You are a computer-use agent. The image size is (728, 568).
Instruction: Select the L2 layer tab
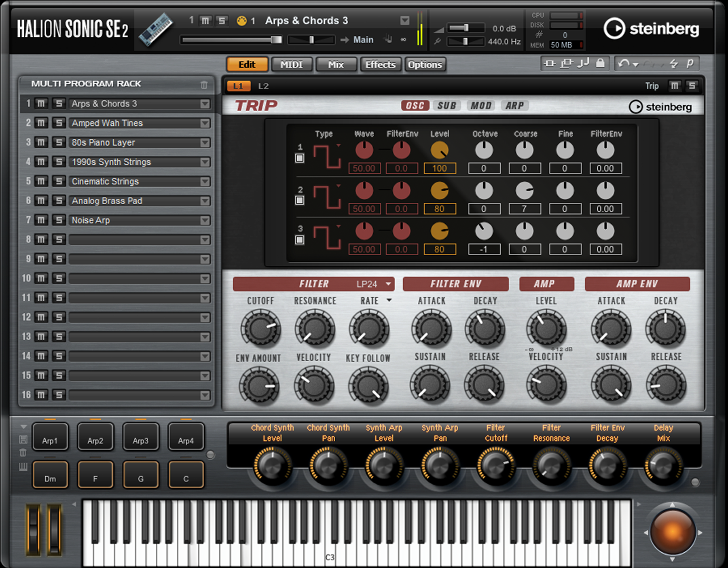pos(263,86)
